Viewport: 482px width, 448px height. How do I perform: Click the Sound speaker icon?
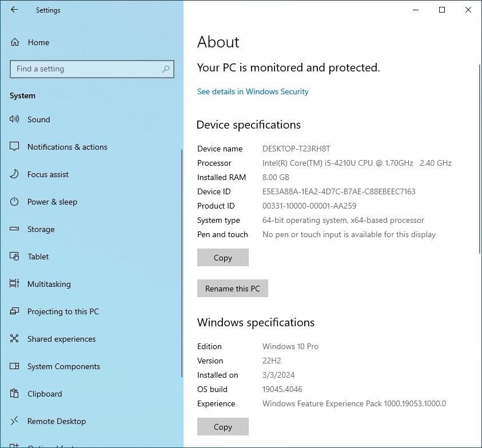[14, 119]
